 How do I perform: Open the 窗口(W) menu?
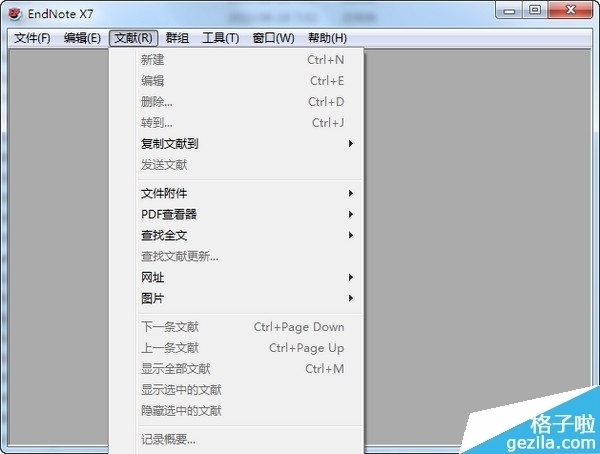[x=273, y=38]
